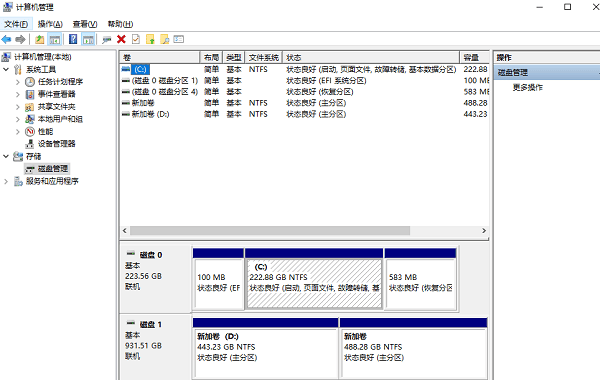Select the 系统工具 tree item
Screen dimensions: 600x380
point(41,70)
